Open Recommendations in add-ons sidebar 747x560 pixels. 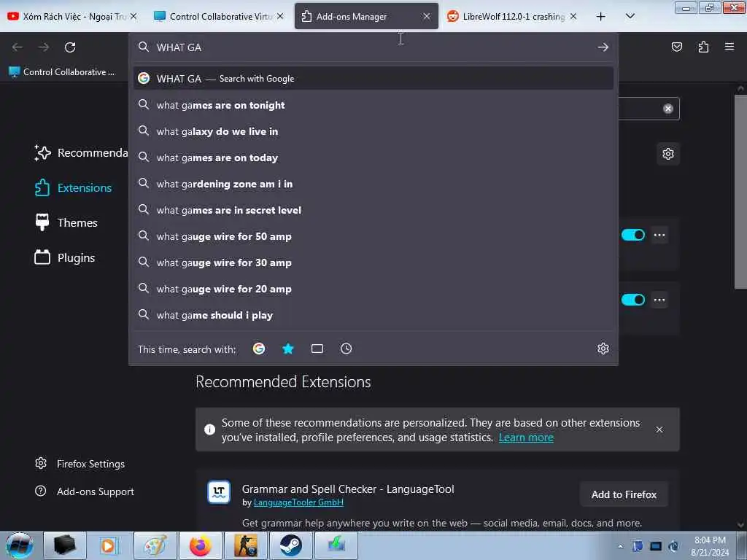click(81, 153)
